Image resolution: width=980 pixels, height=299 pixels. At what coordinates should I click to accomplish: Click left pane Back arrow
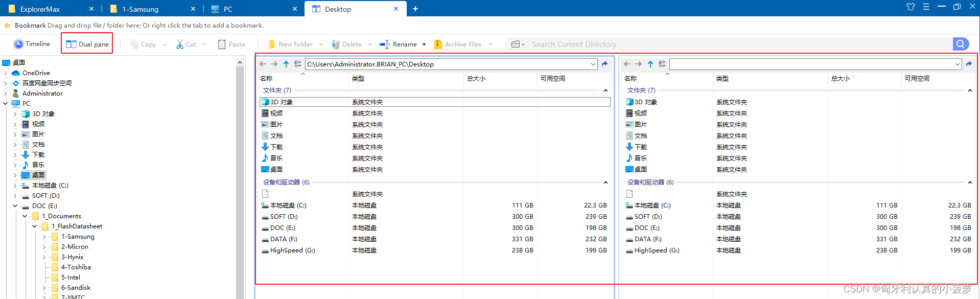coord(263,64)
